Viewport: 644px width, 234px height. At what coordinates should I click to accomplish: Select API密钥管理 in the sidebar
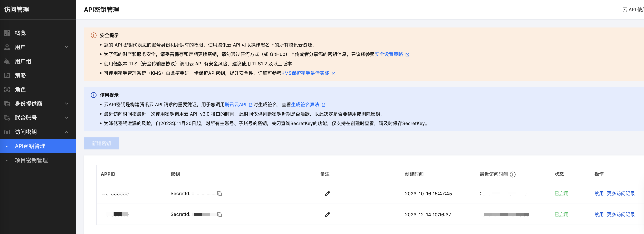(x=30, y=146)
